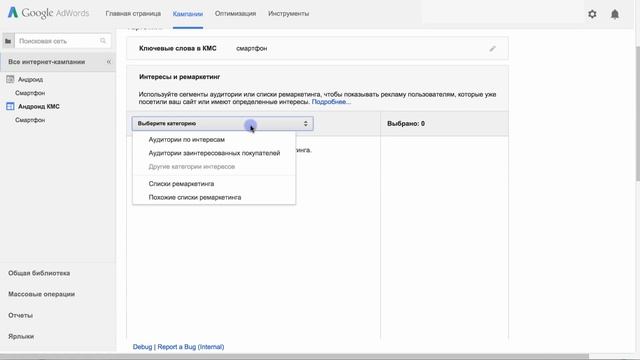The image size is (640, 360).
Task: Choose Аудитории по интересам
Action: click(187, 140)
